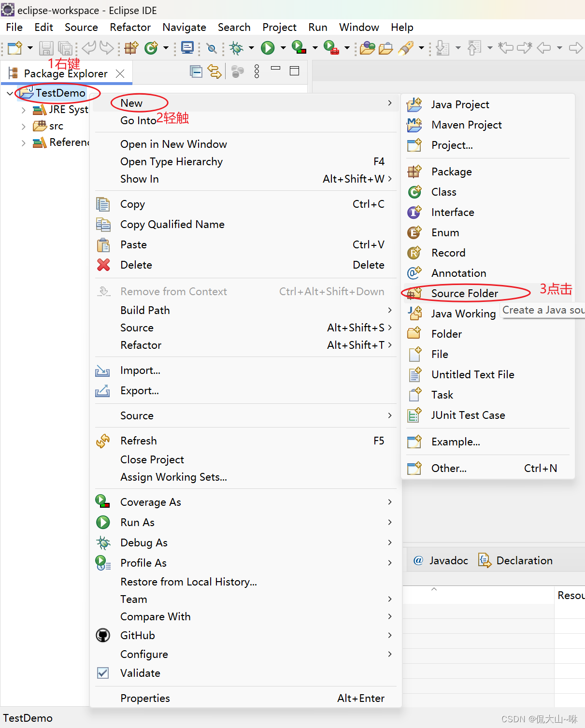Viewport: 585px width, 728px height.
Task: Close the Package Explorer tab
Action: [120, 73]
